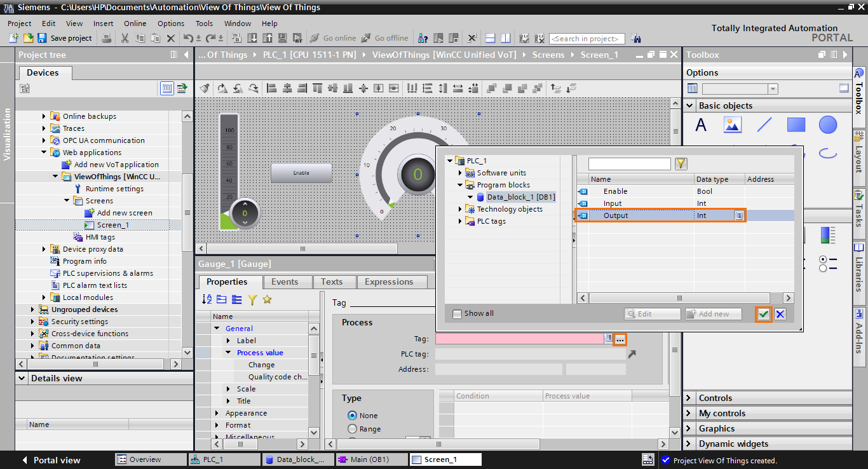Click Go offline in toolbar
Screen dimensions: 868x469
coord(384,38)
